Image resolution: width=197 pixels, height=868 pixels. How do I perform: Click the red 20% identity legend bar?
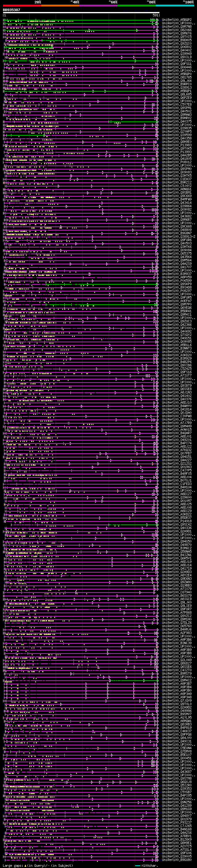[x=22, y=6]
